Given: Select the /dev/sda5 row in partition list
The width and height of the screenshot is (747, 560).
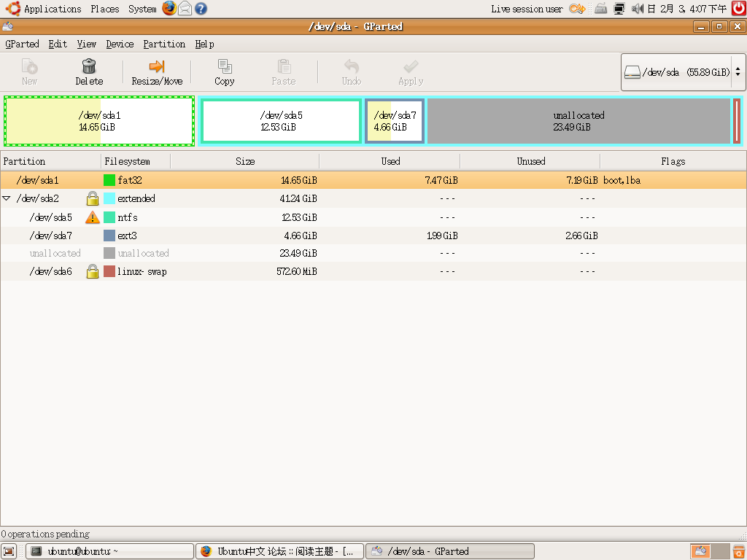Looking at the screenshot, I should tap(373, 217).
